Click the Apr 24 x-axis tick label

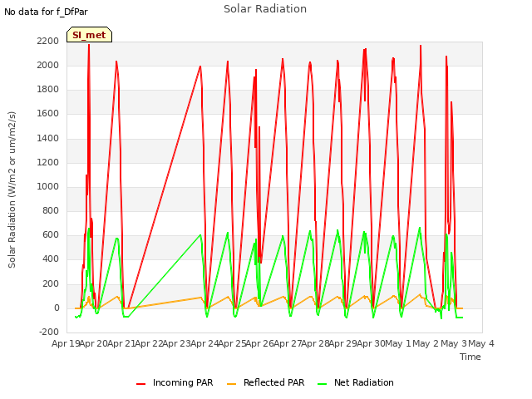(x=204, y=343)
